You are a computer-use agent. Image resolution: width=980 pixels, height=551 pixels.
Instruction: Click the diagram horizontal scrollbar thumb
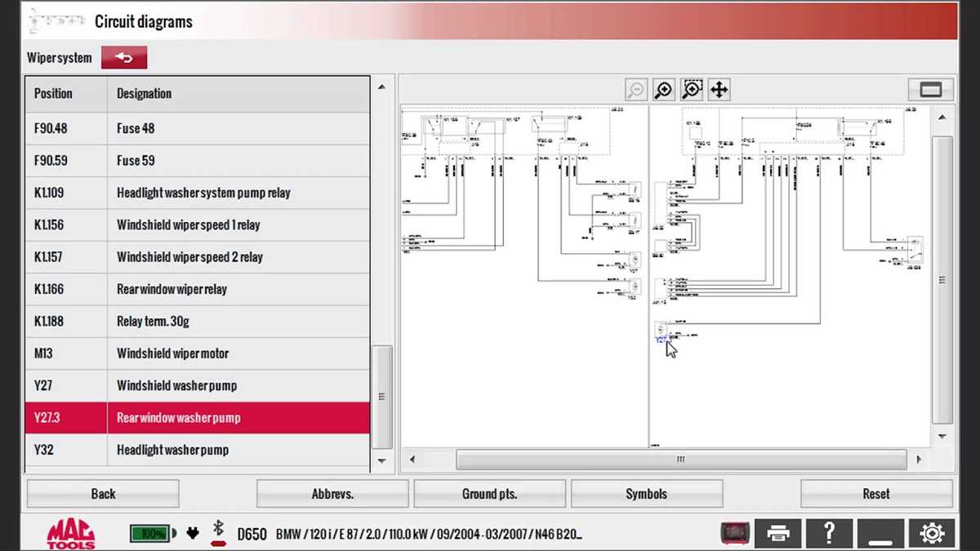coord(681,460)
